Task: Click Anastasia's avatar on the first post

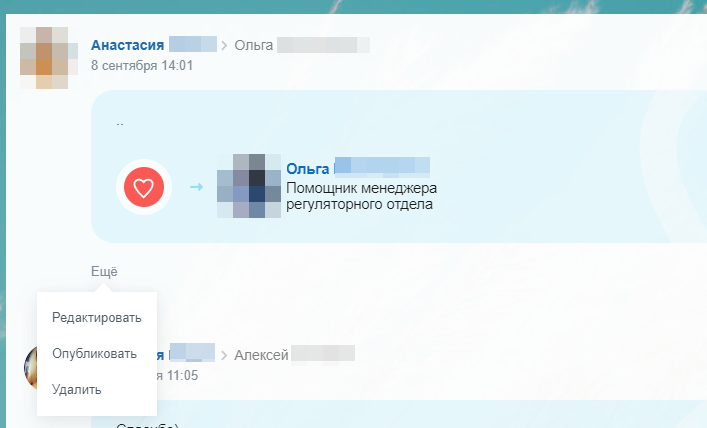Action: (49, 58)
